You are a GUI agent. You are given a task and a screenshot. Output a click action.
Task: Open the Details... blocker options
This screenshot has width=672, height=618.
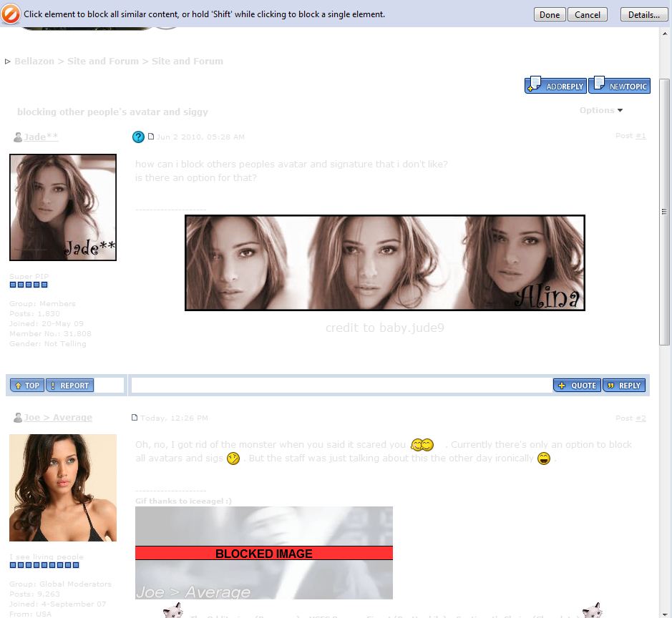[643, 14]
